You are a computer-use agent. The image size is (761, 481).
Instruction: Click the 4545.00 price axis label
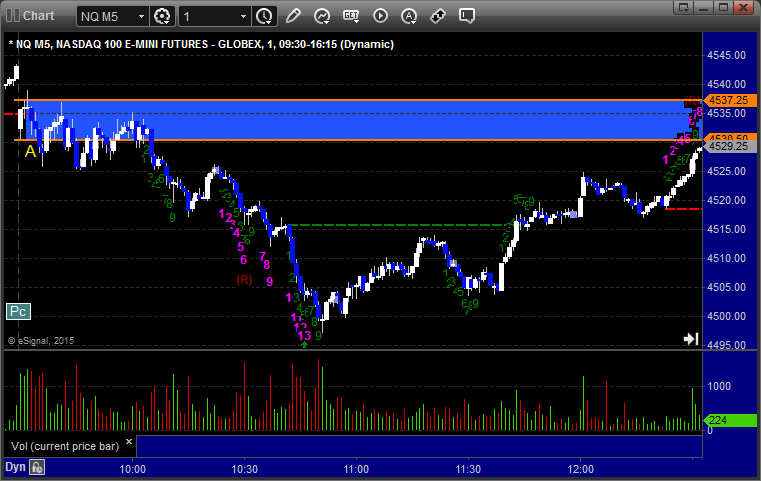point(726,55)
